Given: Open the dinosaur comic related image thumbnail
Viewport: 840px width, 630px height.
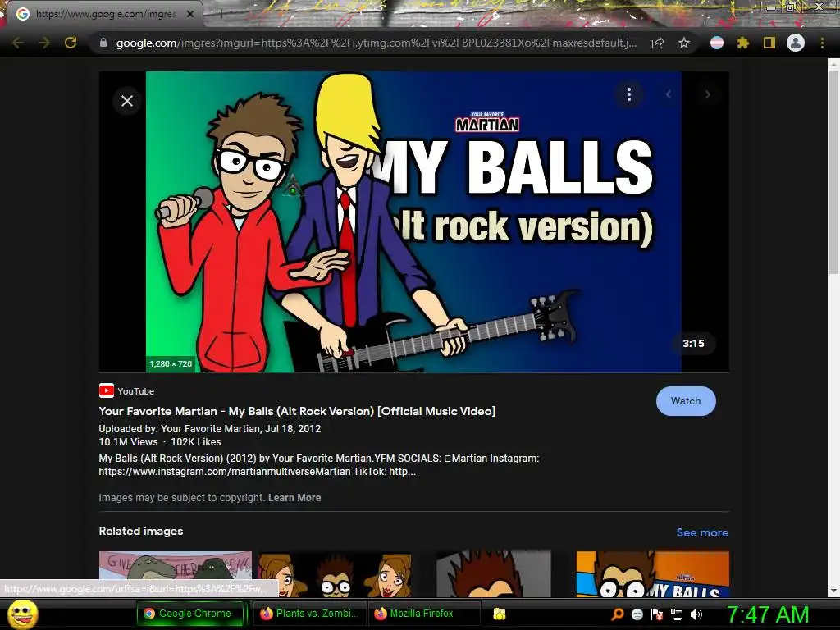Looking at the screenshot, I should (176, 573).
